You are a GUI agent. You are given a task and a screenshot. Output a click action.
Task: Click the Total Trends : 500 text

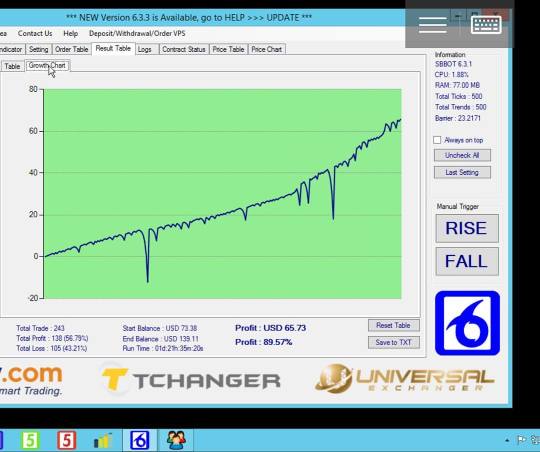(460, 107)
